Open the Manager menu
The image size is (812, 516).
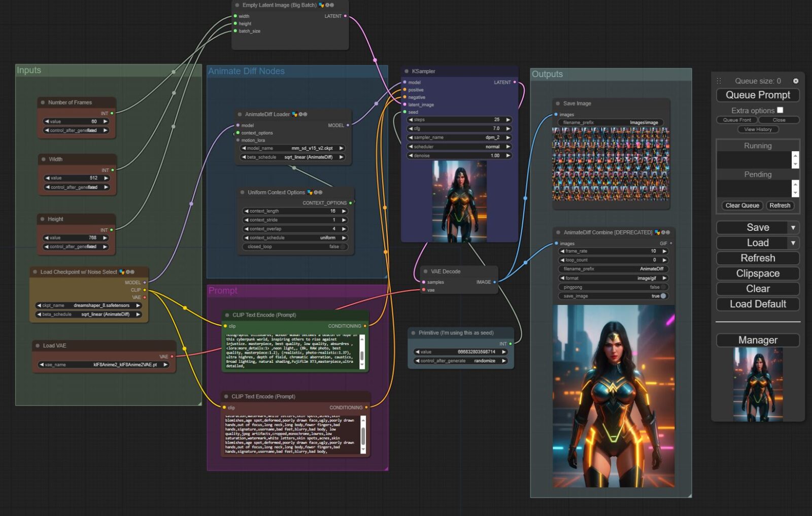coord(757,340)
